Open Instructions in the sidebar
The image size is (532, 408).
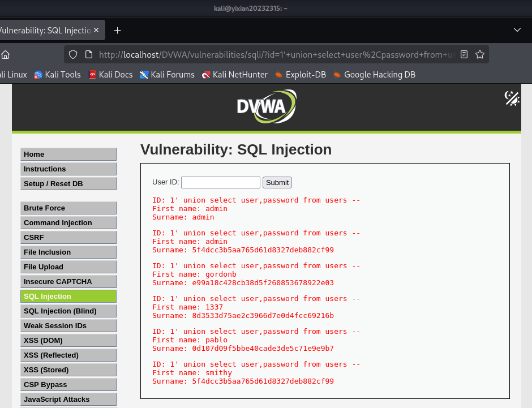pos(68,169)
